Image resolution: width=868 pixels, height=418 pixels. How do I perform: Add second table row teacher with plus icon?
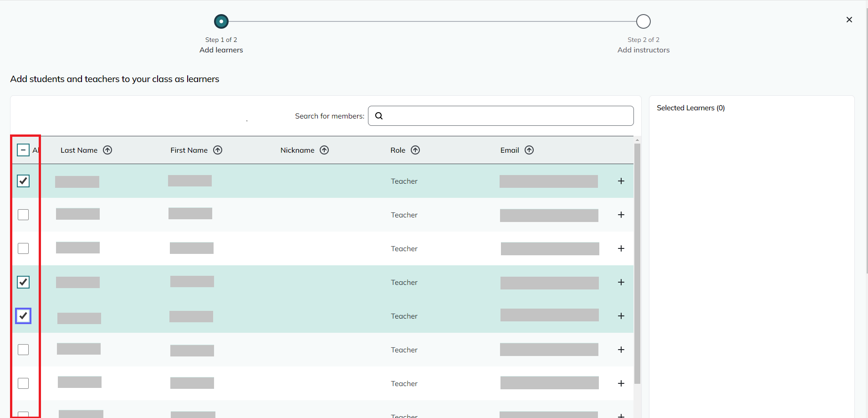coord(621,215)
